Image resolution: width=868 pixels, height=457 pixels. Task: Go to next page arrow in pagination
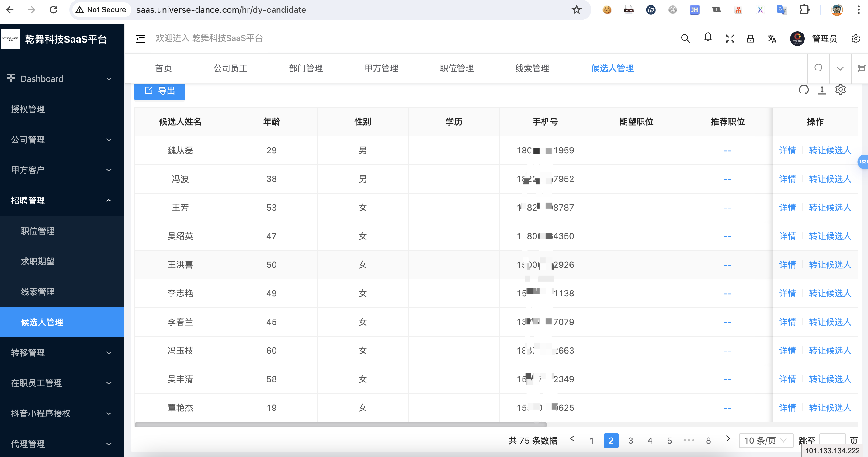(728, 439)
